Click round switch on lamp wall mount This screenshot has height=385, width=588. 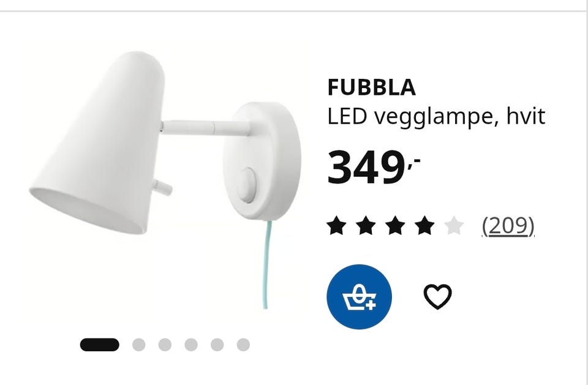click(246, 185)
